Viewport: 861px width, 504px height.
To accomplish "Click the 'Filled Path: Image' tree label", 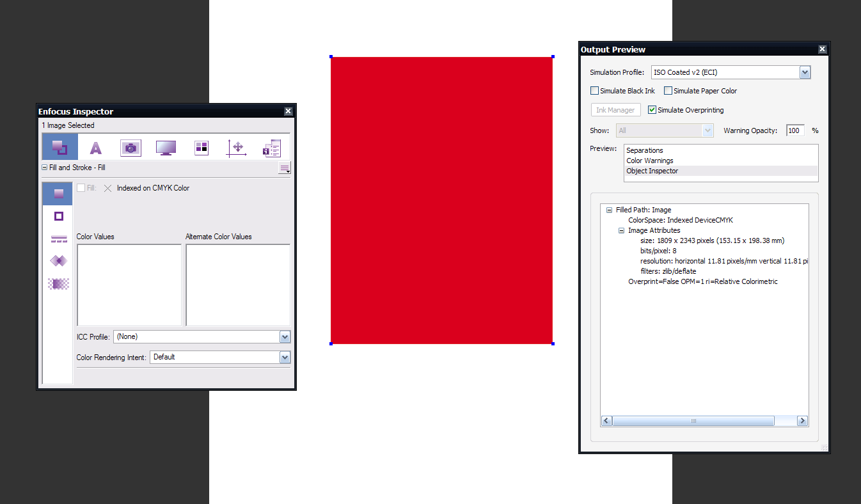I will click(x=644, y=210).
